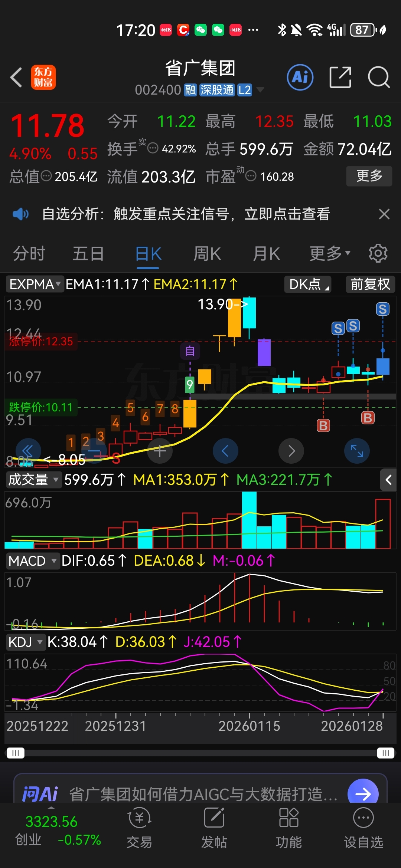Tap the 融 margin badge
The image size is (401, 868).
190,90
